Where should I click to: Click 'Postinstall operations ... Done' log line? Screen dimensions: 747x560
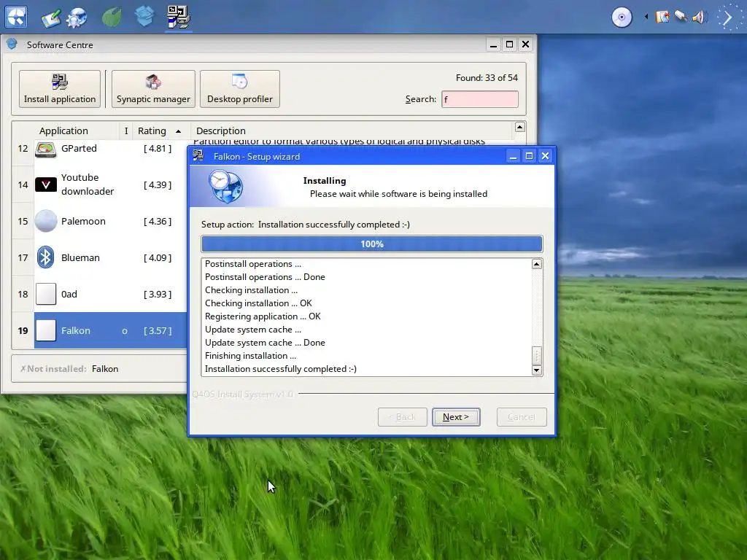(x=265, y=276)
